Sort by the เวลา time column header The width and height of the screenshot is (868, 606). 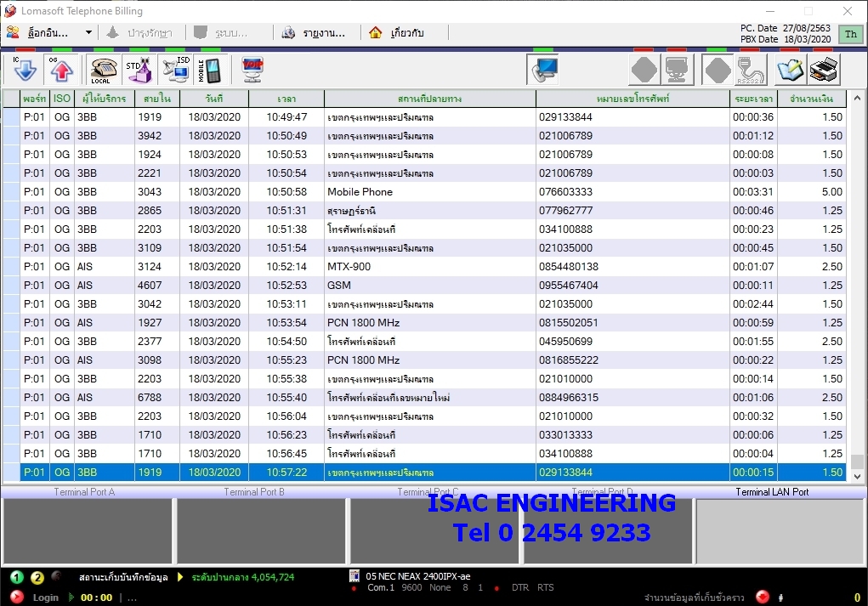pos(286,99)
